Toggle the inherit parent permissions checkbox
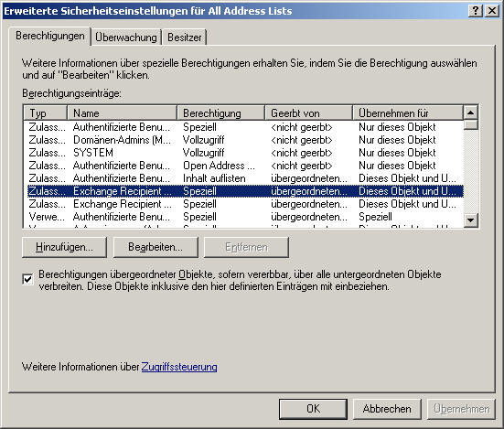The height and width of the screenshot is (429, 504). pyautogui.click(x=27, y=279)
